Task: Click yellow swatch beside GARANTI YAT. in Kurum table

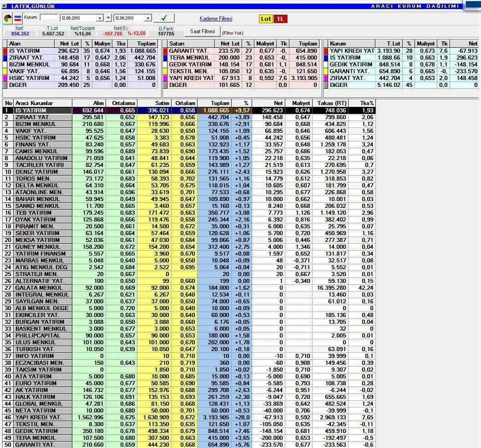Action: (x=326, y=71)
